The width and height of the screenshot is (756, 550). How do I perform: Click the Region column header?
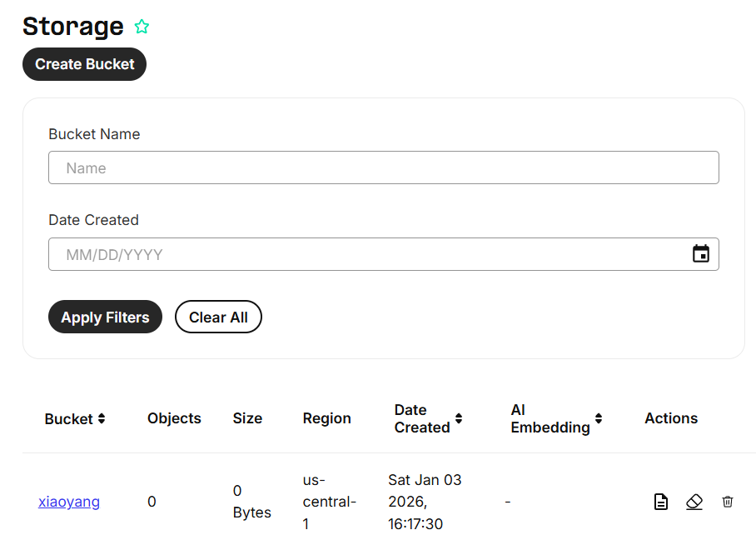pyautogui.click(x=326, y=418)
